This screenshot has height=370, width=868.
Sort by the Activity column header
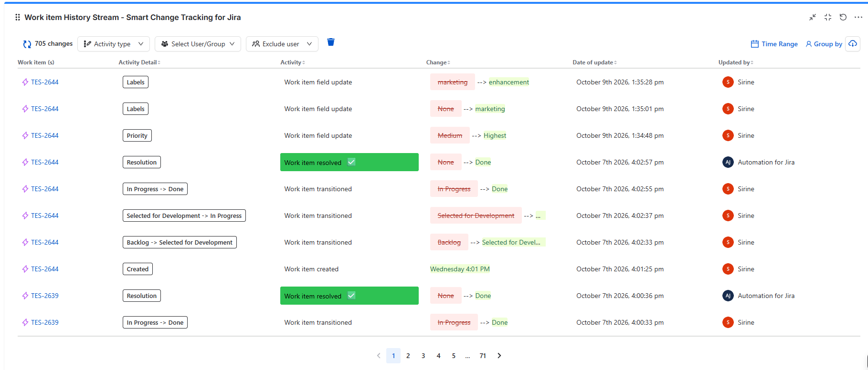(x=293, y=62)
